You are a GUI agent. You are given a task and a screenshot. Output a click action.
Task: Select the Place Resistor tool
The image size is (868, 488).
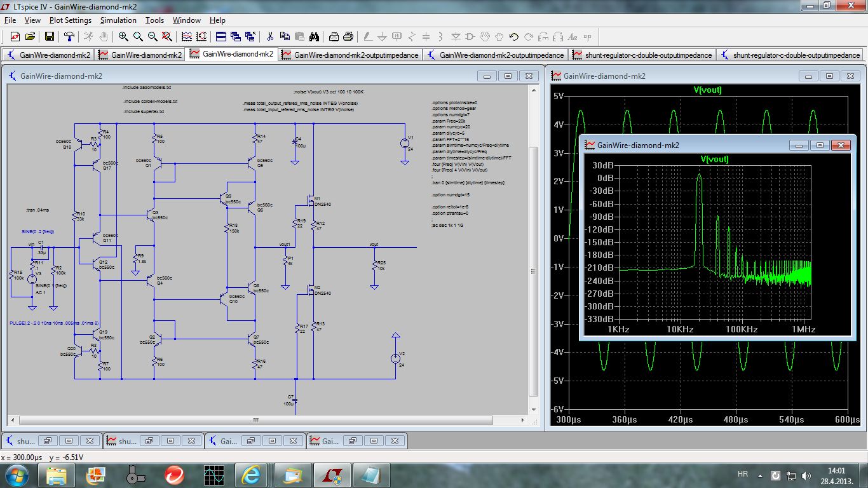coord(412,37)
